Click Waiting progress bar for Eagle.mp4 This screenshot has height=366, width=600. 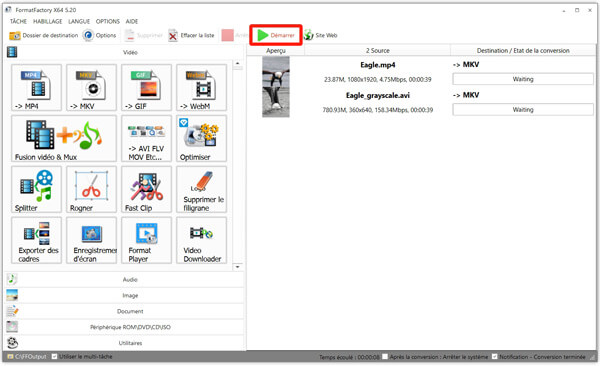point(523,79)
